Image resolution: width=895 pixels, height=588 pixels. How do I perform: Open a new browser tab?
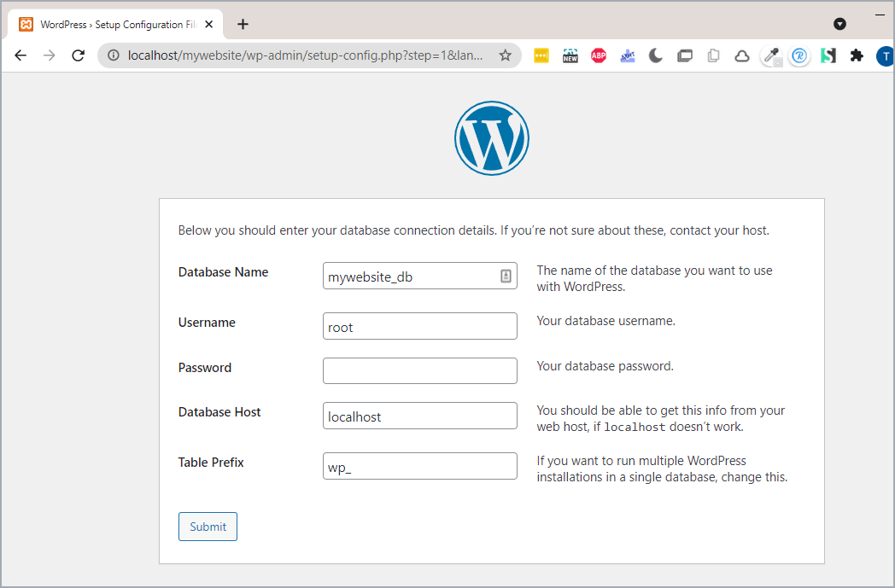point(243,24)
